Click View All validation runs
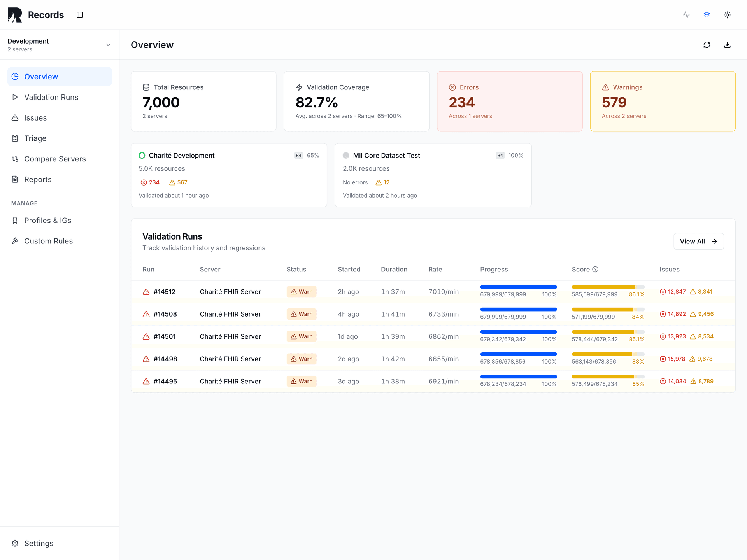 [698, 241]
